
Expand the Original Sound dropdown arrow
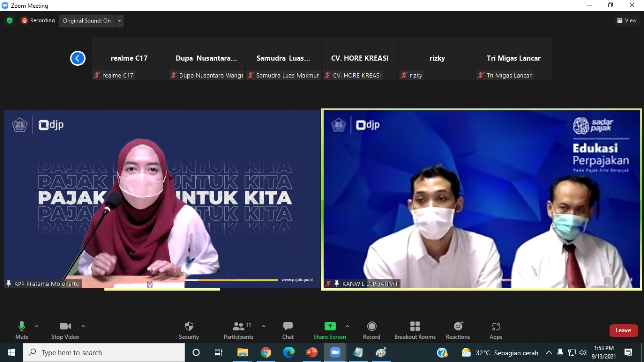pyautogui.click(x=119, y=21)
